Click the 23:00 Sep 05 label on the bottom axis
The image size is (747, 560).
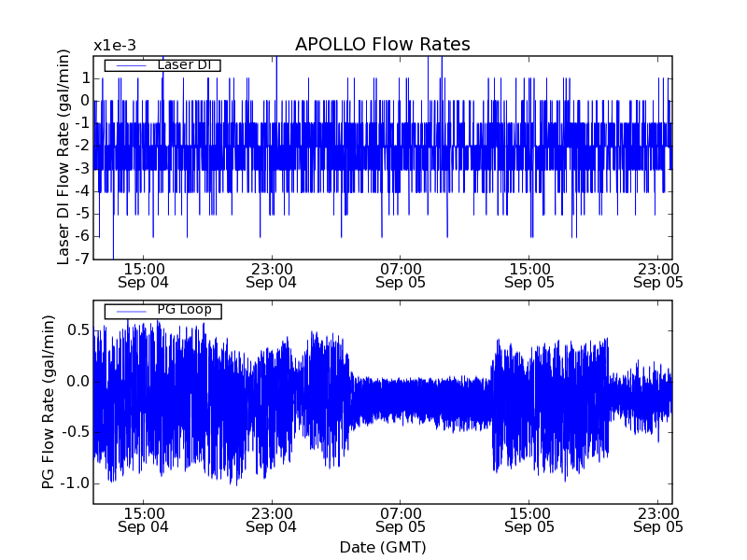[658, 521]
